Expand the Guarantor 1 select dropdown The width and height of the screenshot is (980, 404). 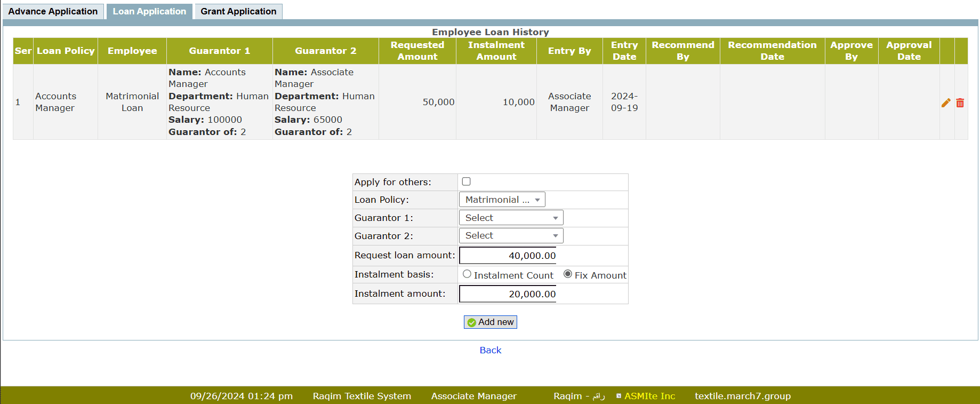(511, 218)
